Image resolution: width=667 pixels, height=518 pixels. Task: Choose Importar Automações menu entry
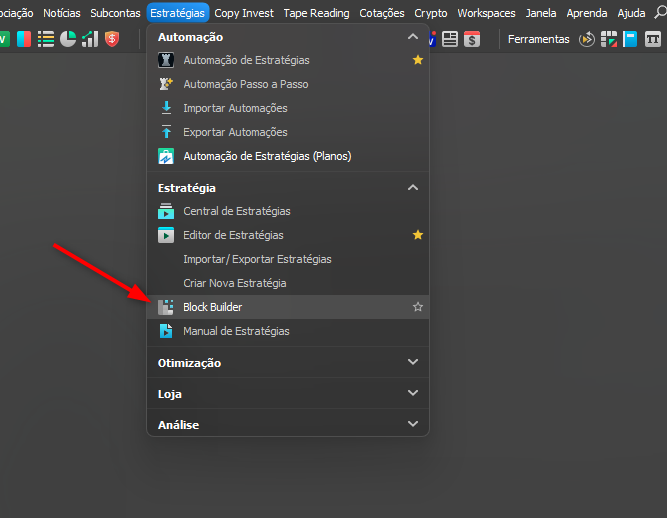click(x=288, y=108)
